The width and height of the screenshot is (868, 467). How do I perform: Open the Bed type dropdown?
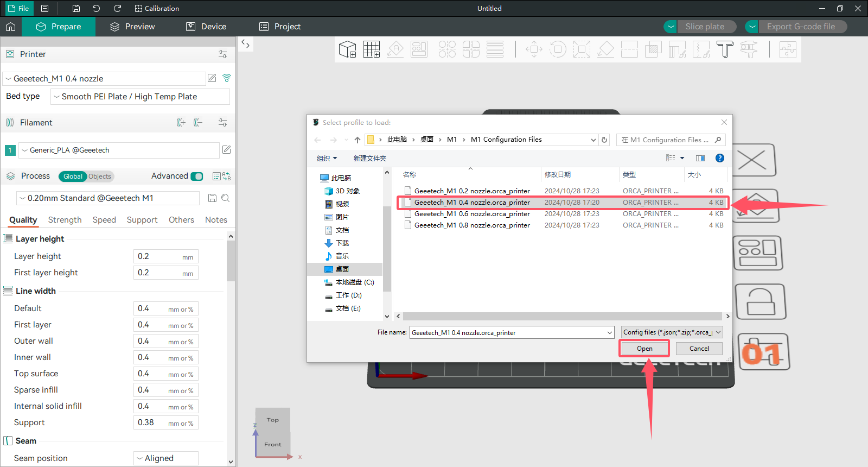point(140,97)
